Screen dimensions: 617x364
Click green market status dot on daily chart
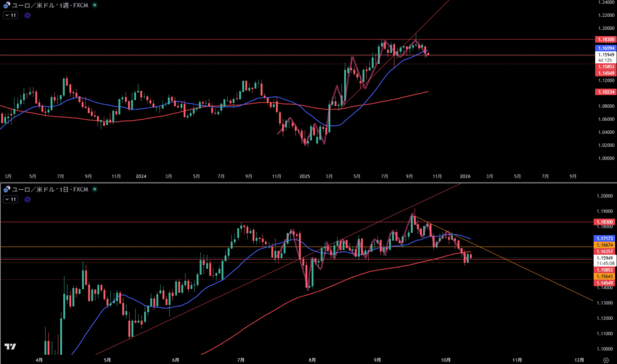pos(94,189)
